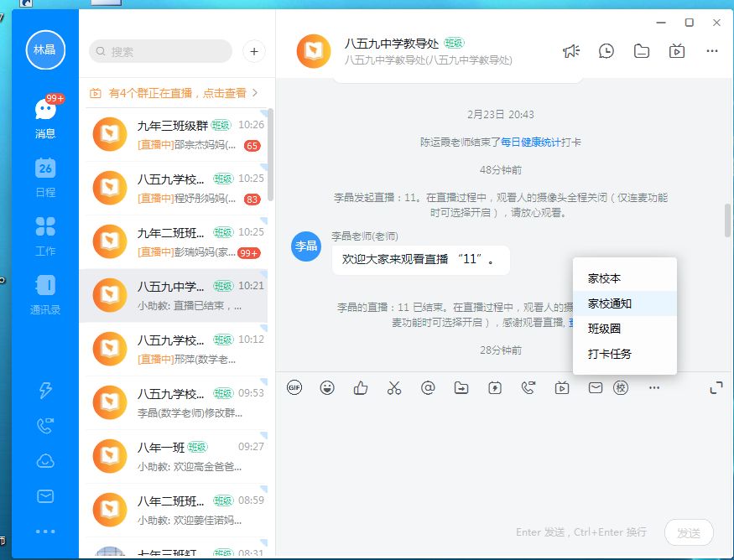Open the group files folder icon

642,51
